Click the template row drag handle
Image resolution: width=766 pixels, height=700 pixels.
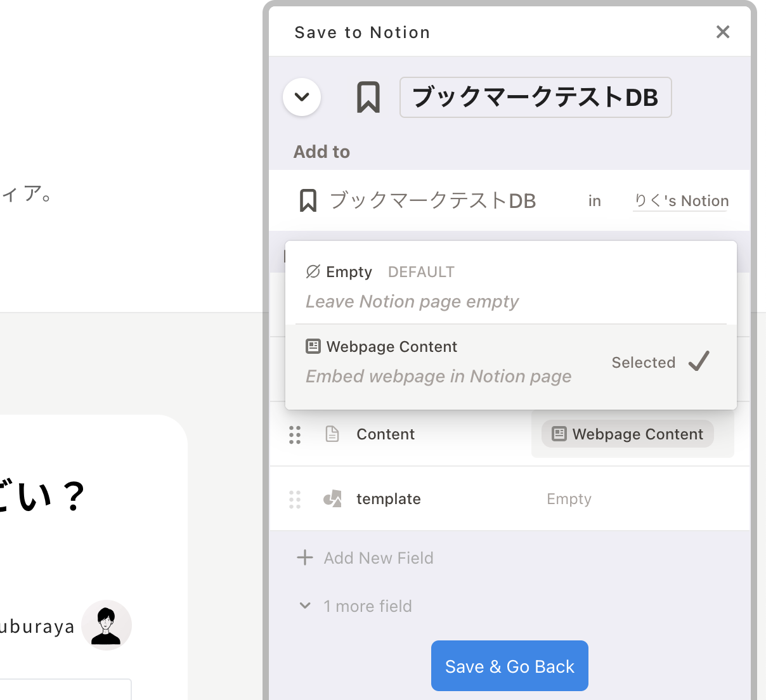coord(295,499)
